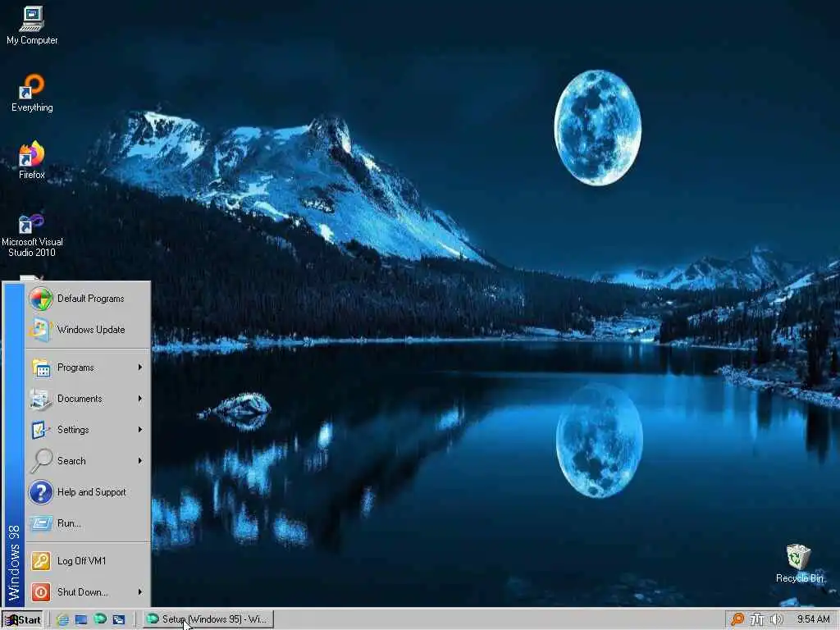Choose Run... in the Start menu
Viewport: 840px width, 630px height.
pyautogui.click(x=89, y=523)
